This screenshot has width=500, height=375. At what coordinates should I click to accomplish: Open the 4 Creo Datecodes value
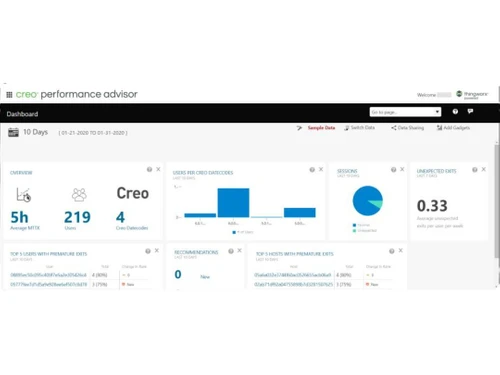point(120,217)
